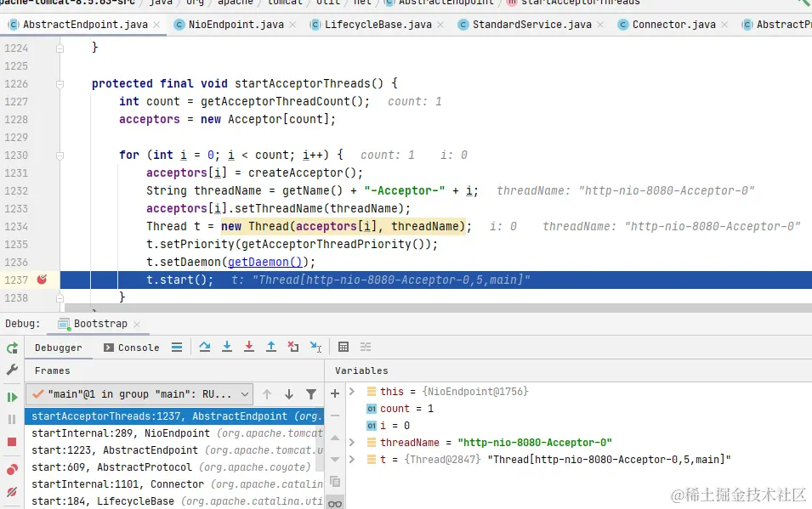The image size is (812, 509).
Task: Close the Connector.java tab
Action: (x=724, y=25)
